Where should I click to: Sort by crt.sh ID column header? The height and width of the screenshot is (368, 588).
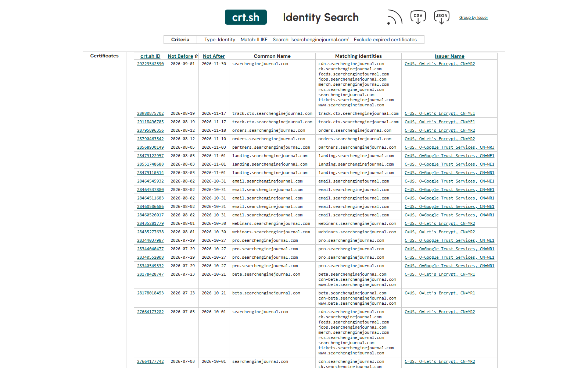(x=150, y=56)
